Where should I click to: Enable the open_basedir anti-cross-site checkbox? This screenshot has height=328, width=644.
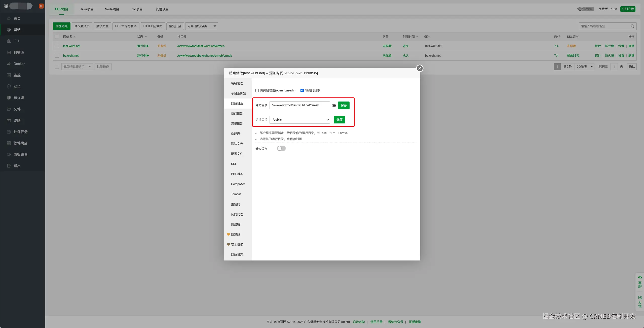pos(257,90)
